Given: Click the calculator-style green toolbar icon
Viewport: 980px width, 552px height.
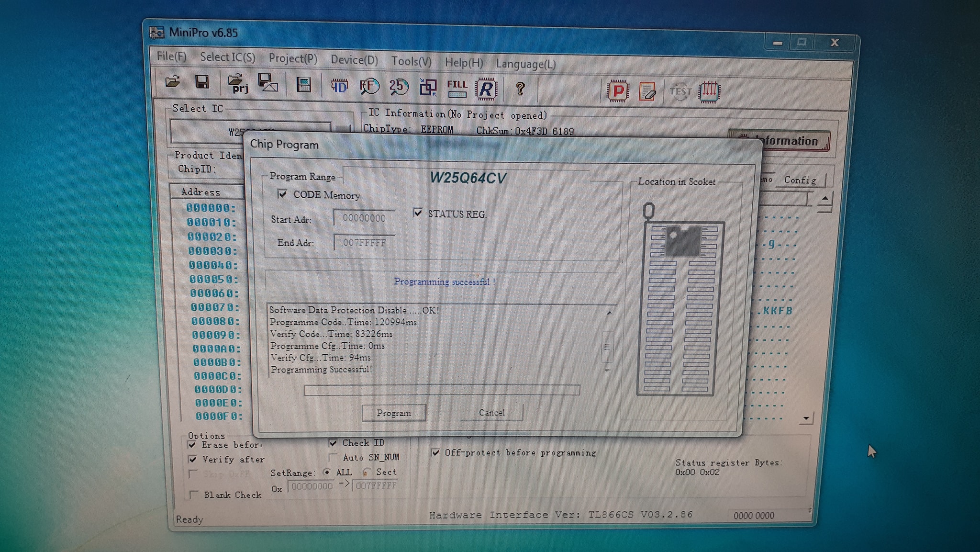Looking at the screenshot, I should pyautogui.click(x=304, y=85).
